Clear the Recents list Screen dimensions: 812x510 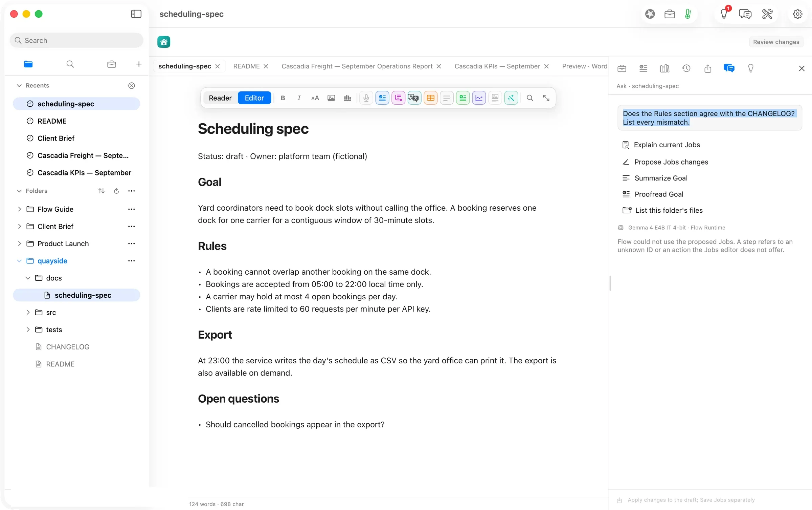132,86
